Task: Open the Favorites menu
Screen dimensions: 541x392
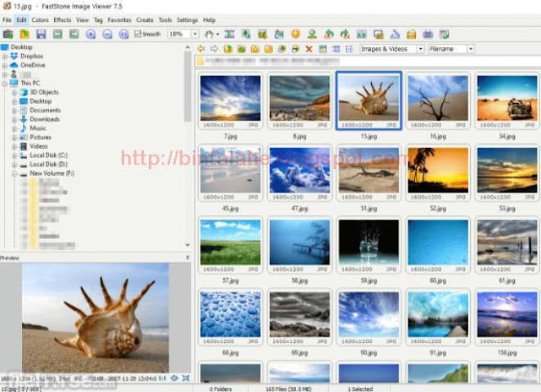Action: [x=119, y=20]
